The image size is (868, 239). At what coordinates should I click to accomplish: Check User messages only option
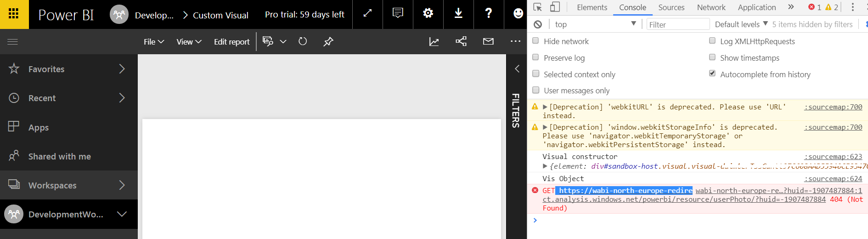(535, 90)
